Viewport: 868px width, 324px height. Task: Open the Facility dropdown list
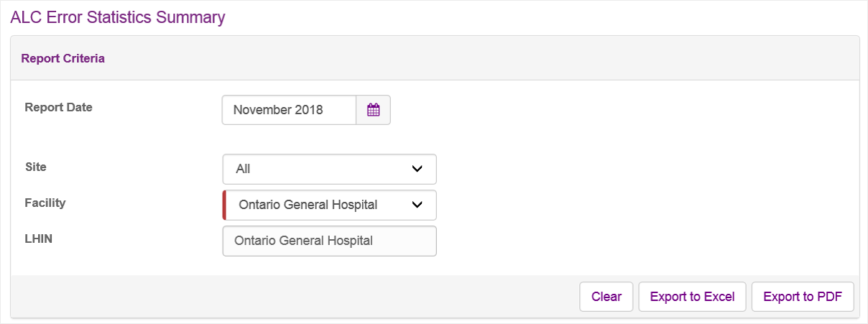pyautogui.click(x=329, y=205)
